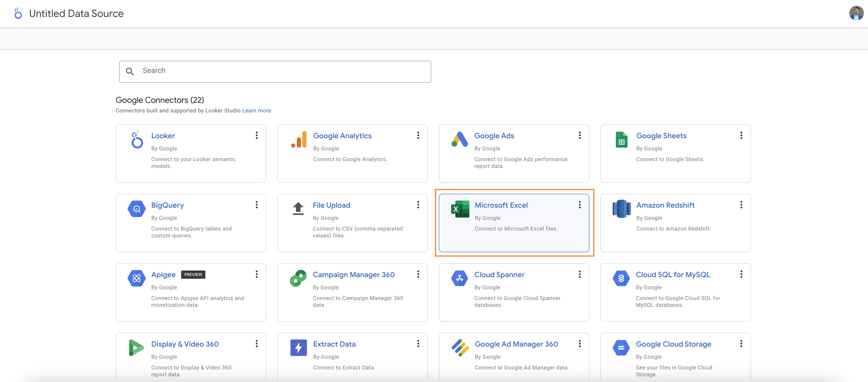This screenshot has height=382, width=868.
Task: Pick the Google Cloud Storage title
Action: (x=673, y=344)
